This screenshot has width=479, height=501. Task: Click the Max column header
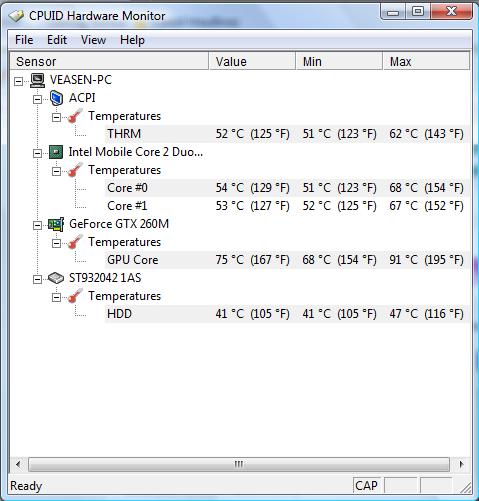426,61
